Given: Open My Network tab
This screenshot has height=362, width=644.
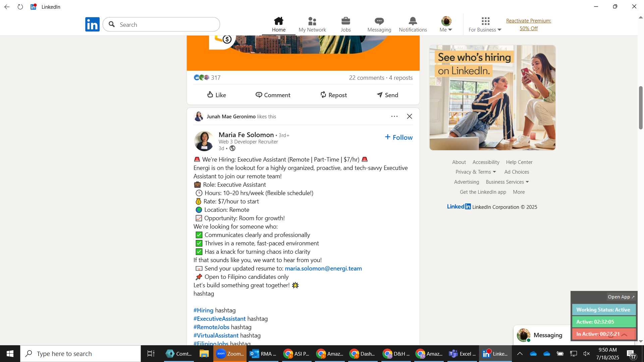Looking at the screenshot, I should pos(312,24).
